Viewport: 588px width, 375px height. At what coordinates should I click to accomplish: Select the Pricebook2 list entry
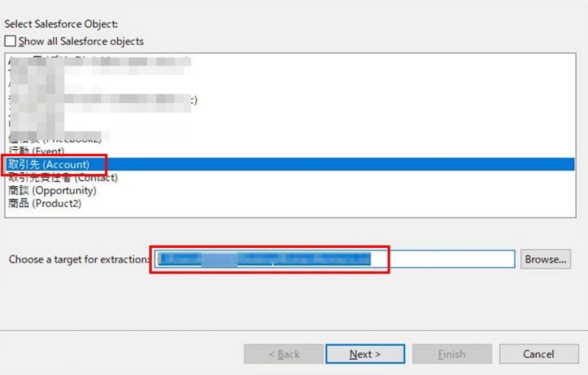290,139
